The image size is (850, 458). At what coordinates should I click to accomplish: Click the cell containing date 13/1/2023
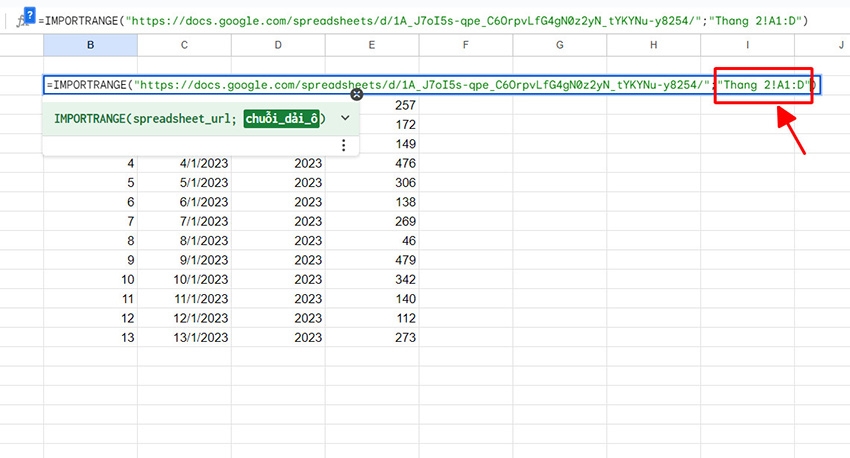pyautogui.click(x=184, y=338)
